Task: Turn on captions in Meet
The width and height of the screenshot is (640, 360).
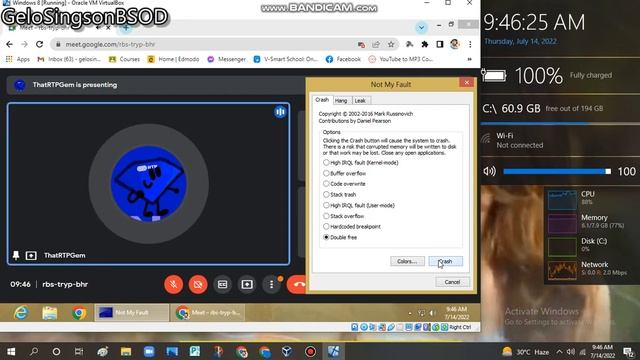Action: pyautogui.click(x=222, y=284)
